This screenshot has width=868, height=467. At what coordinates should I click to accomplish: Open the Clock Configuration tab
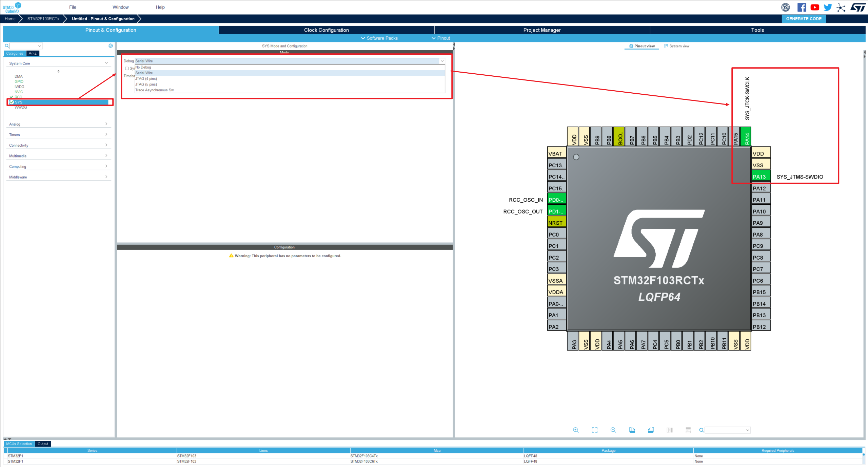tap(326, 30)
